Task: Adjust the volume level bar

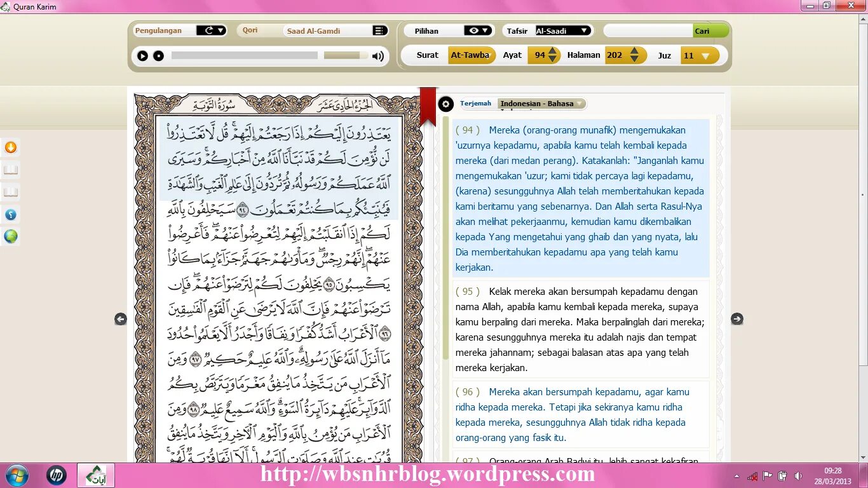Action: click(346, 56)
